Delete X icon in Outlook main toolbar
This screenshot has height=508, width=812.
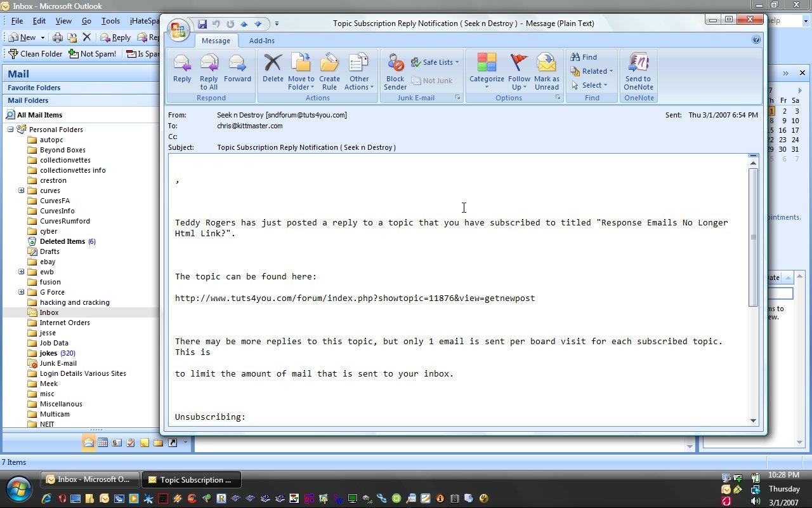tap(87, 37)
